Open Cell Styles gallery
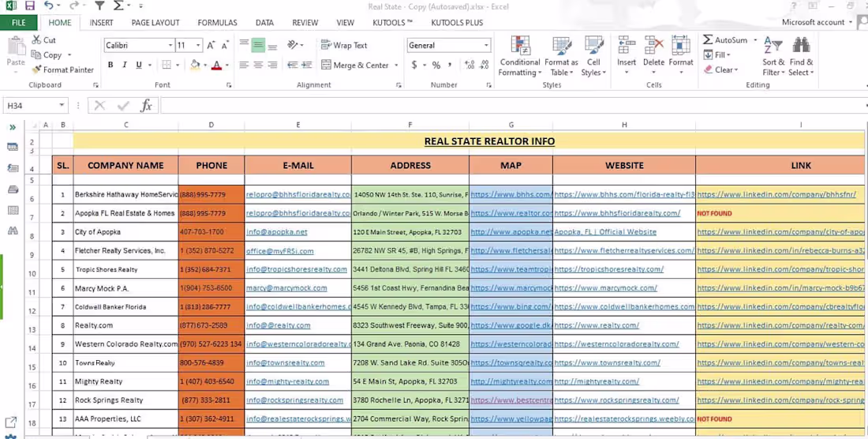868x439 pixels. click(x=593, y=57)
